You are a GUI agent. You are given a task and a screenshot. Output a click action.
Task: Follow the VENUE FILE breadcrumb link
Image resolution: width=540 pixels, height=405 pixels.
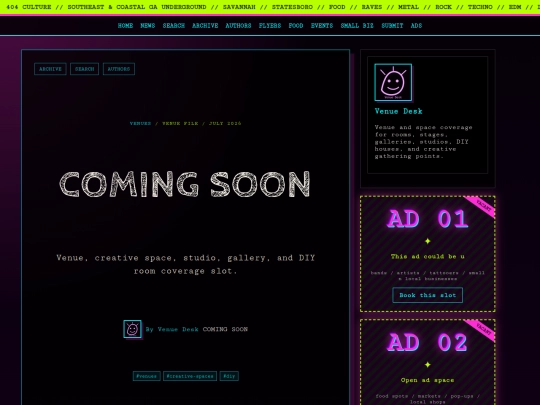click(x=180, y=123)
